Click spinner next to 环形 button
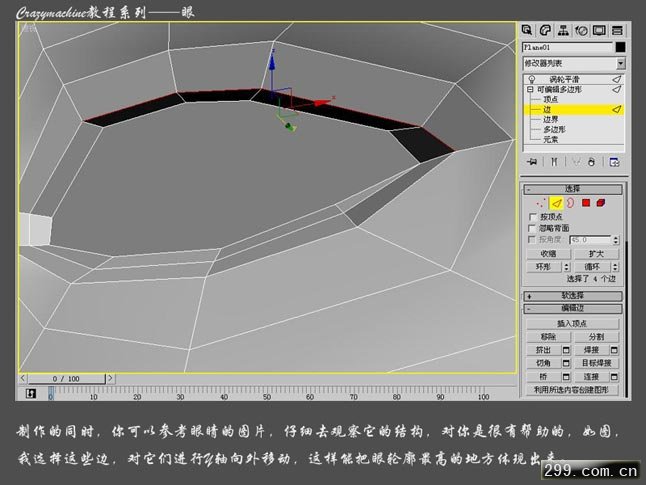This screenshot has width=646, height=485. 566,267
